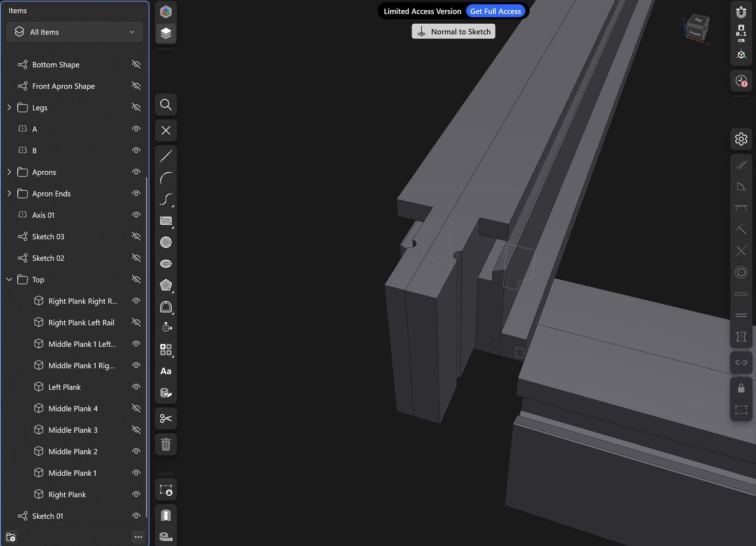Hide Axis 01
The image size is (756, 546).
[136, 215]
